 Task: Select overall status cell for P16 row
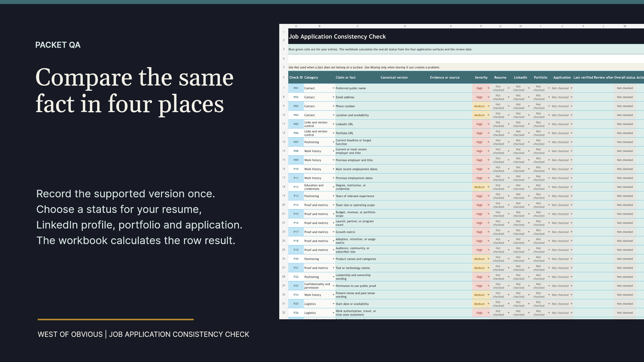625,223
